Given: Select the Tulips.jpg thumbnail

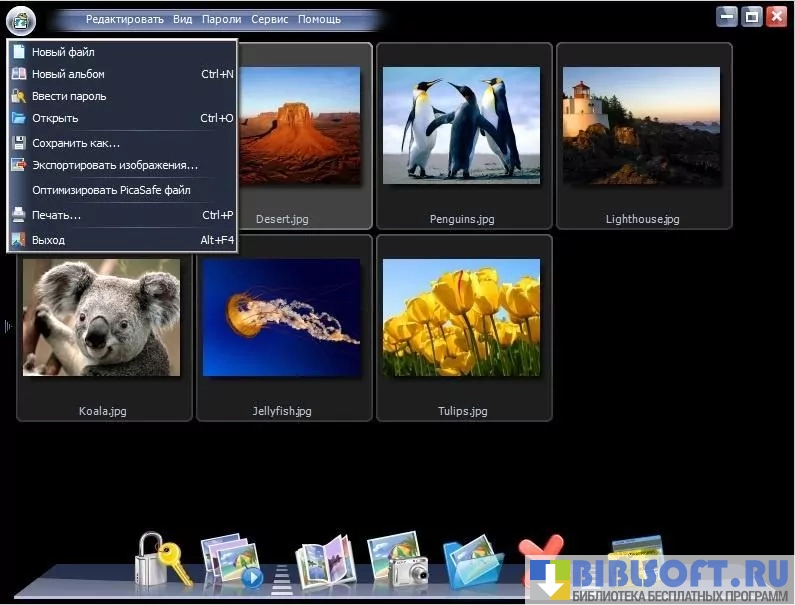Looking at the screenshot, I should 462,327.
